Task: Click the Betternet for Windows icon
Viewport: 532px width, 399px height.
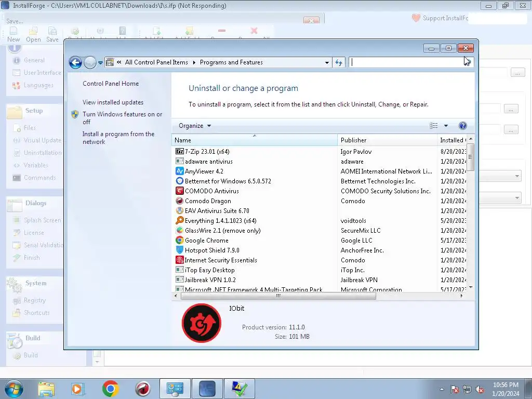Action: [179, 181]
